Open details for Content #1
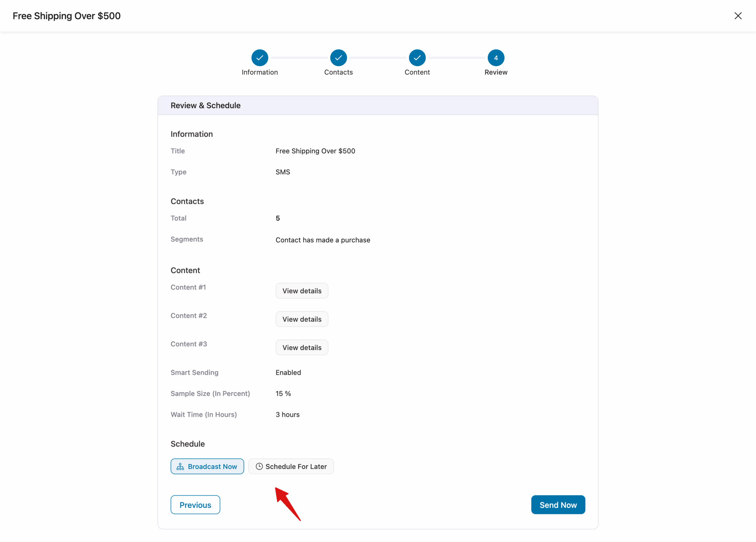This screenshot has width=756, height=542. (302, 290)
